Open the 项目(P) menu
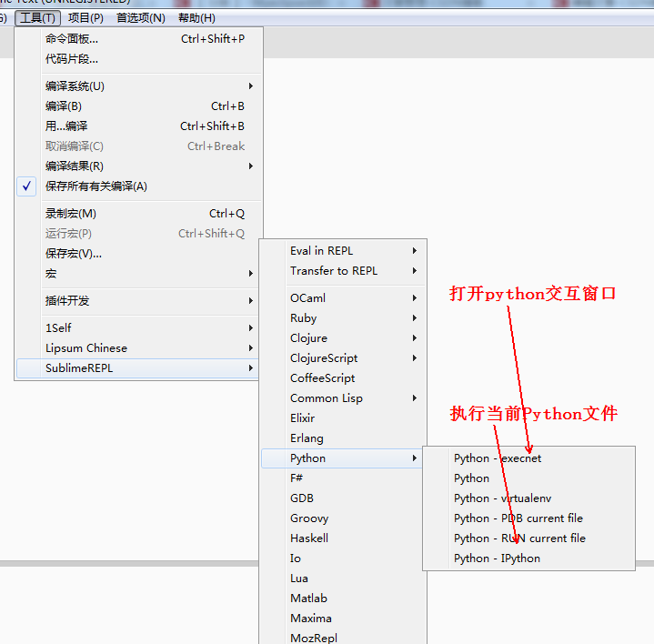Viewport: 654px width, 644px height. tap(86, 18)
